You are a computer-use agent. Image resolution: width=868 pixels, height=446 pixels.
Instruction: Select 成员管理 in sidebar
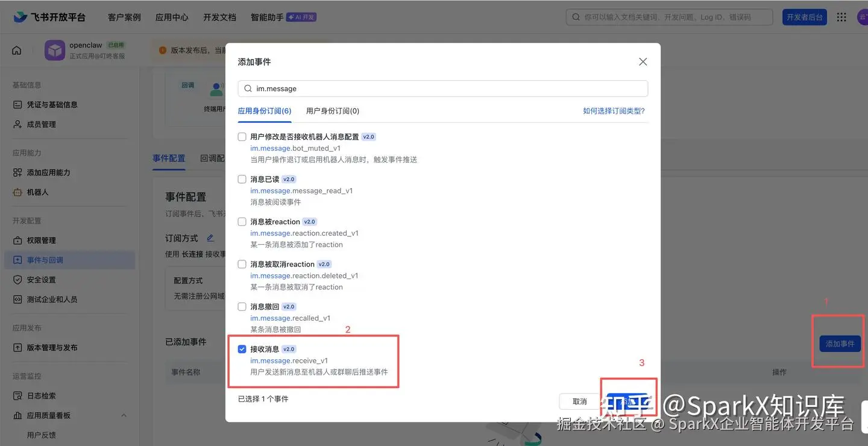point(42,124)
